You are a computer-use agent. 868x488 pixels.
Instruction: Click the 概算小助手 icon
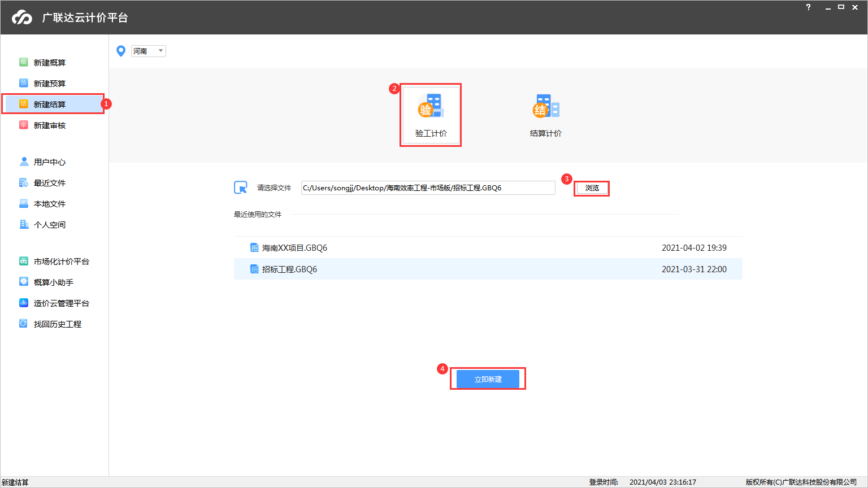pyautogui.click(x=24, y=282)
